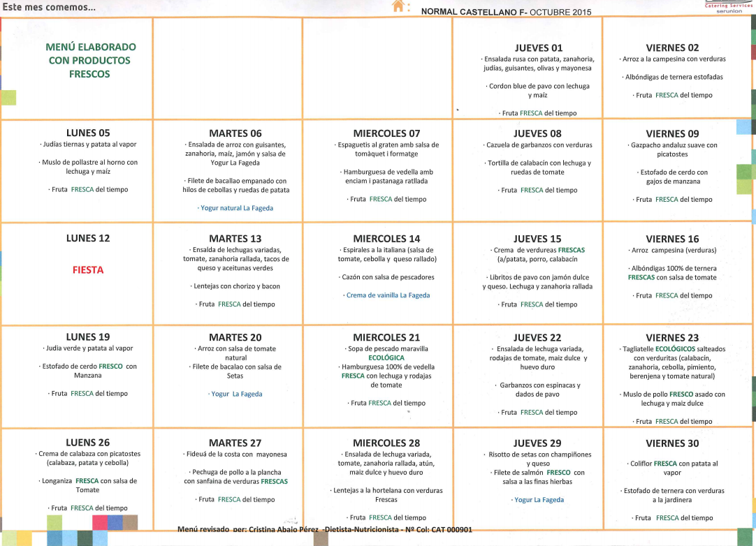This screenshot has width=756, height=546.
Task: Click the green square beside MENÚ ELABORADO
Action: [x=8, y=97]
